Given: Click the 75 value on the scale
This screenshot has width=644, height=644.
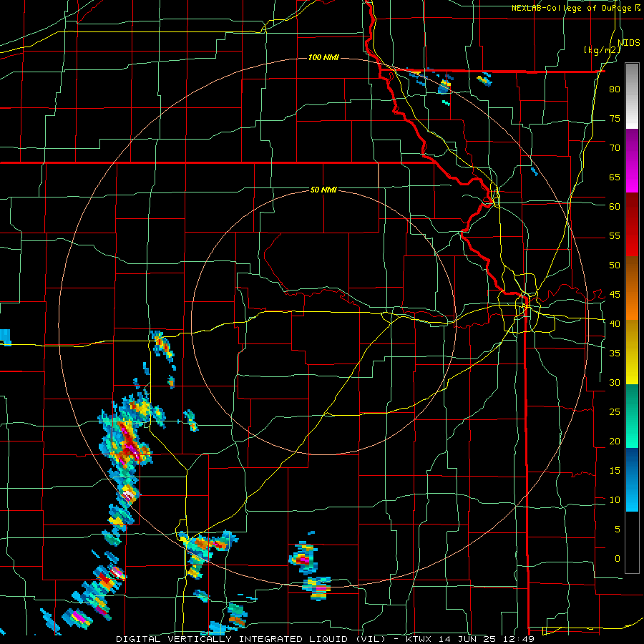Looking at the screenshot, I should pyautogui.click(x=615, y=119).
